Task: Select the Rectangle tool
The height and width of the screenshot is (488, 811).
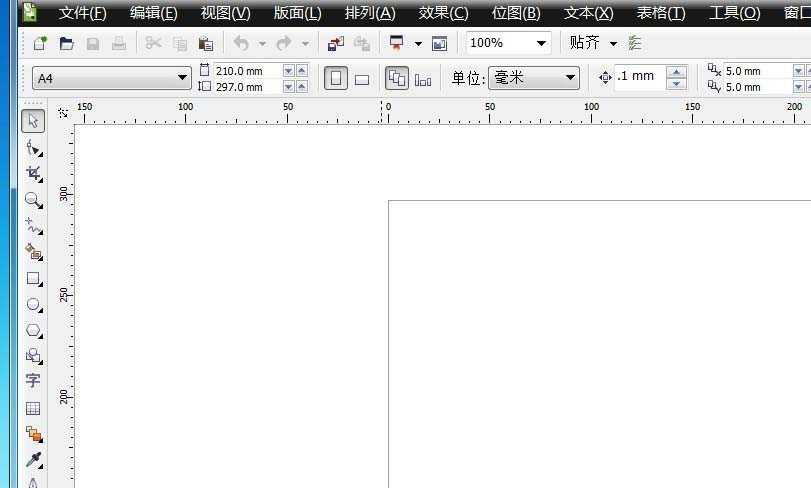Action: (33, 279)
